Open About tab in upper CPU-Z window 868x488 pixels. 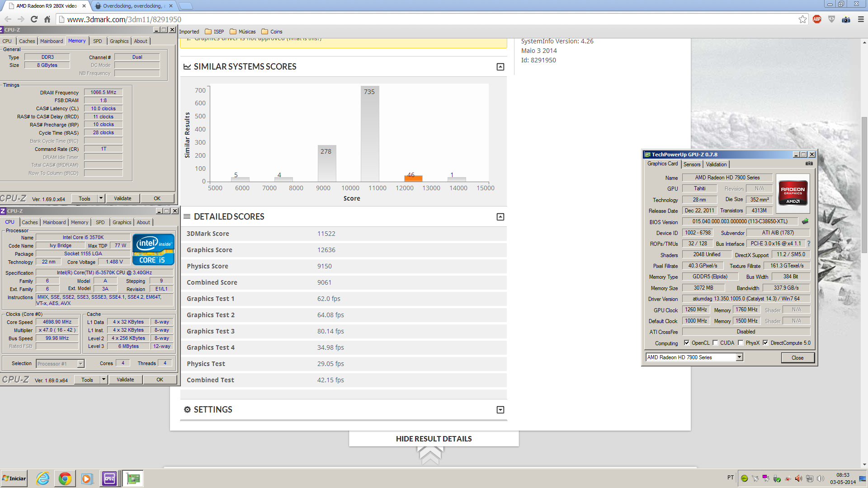(x=141, y=41)
